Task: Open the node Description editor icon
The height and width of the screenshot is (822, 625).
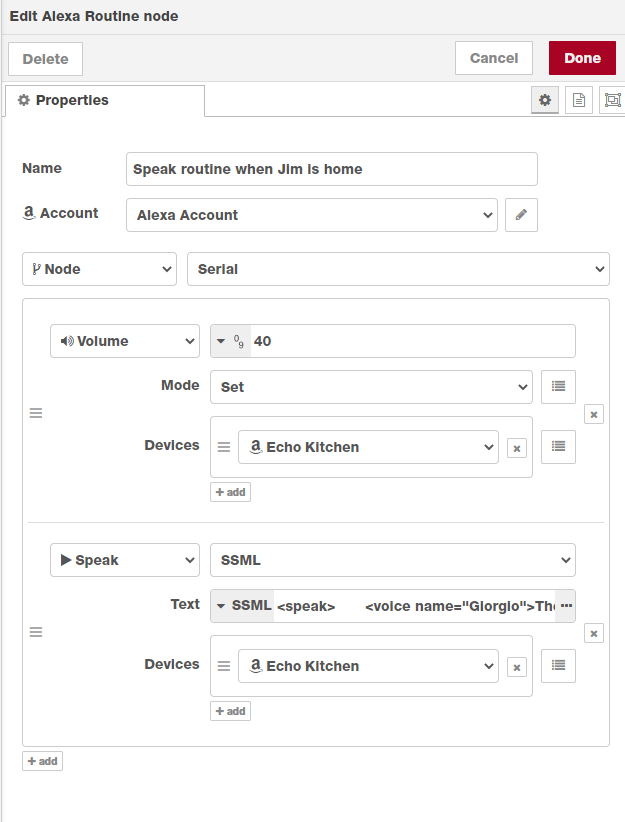Action: pyautogui.click(x=578, y=100)
